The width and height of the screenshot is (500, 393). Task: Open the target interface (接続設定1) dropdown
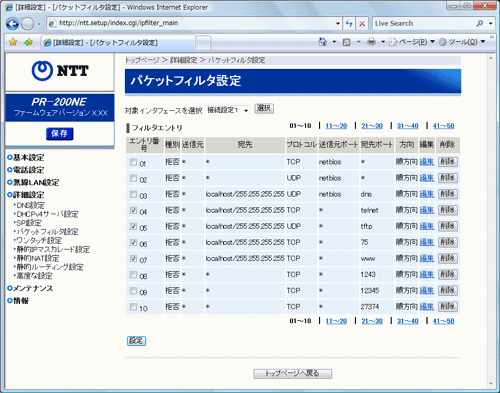pos(228,110)
